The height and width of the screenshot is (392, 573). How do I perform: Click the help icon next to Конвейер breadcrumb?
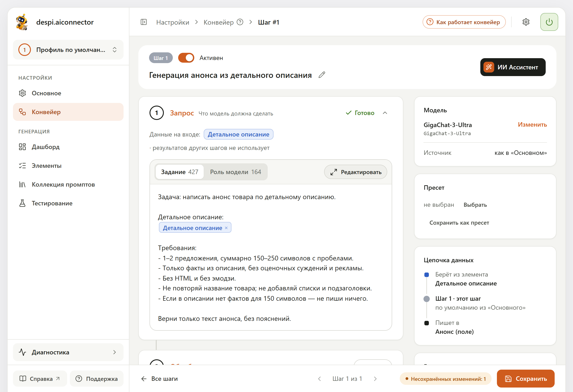240,22
